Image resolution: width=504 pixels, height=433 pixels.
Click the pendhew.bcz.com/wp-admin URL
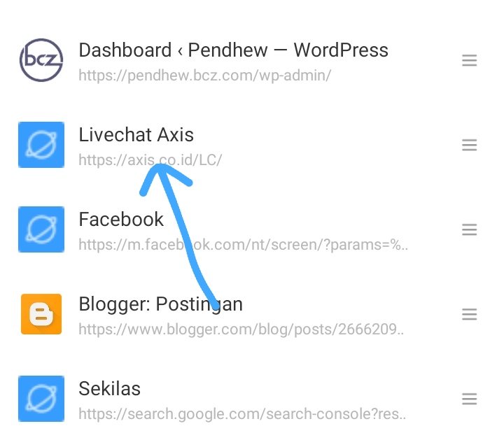pyautogui.click(x=204, y=75)
